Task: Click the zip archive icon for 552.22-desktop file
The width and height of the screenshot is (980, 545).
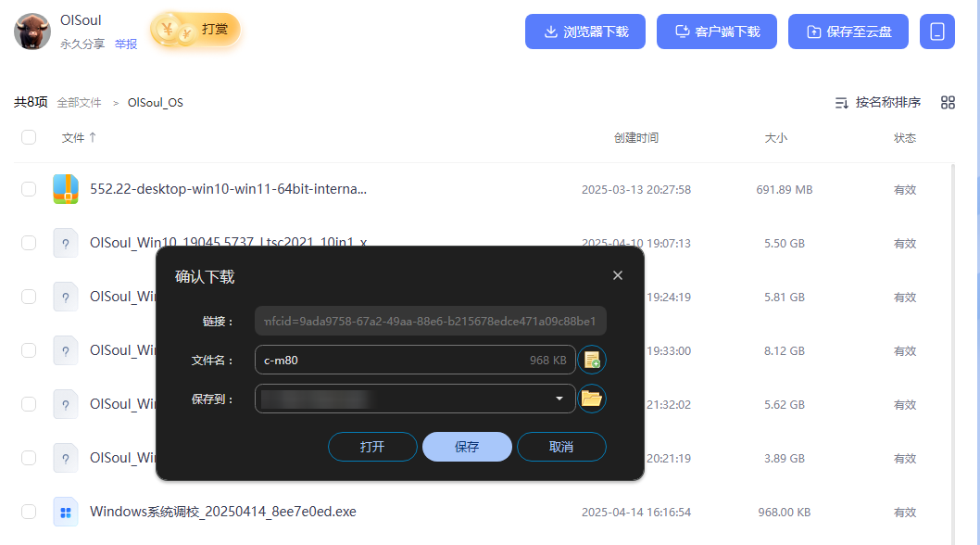Action: [66, 189]
